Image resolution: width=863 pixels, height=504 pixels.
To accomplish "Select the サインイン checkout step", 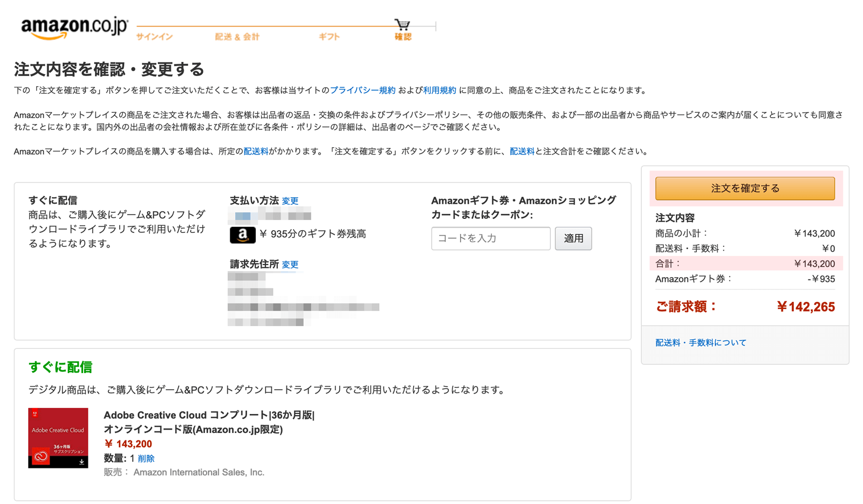I will click(154, 37).
